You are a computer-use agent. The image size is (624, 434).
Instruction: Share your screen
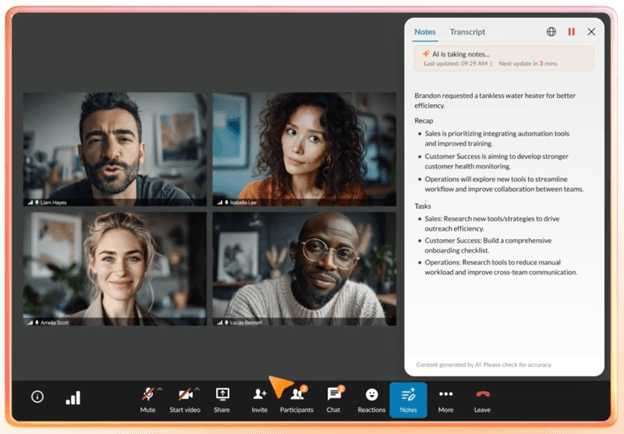tap(222, 396)
